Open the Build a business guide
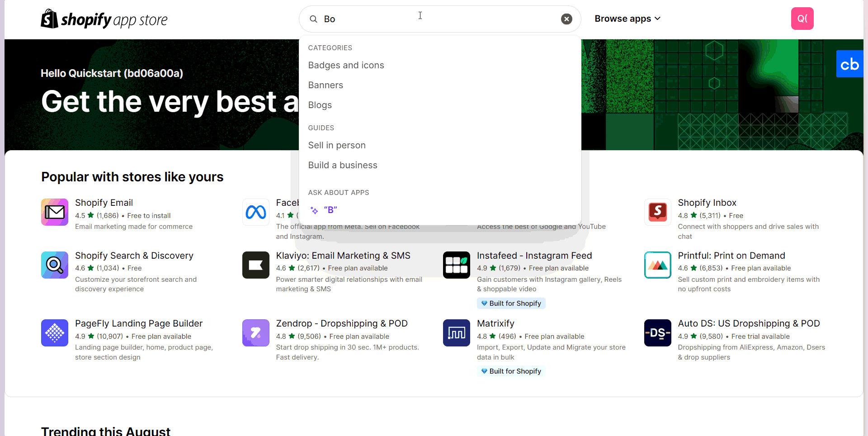Screen dimensions: 868x436 (343, 165)
